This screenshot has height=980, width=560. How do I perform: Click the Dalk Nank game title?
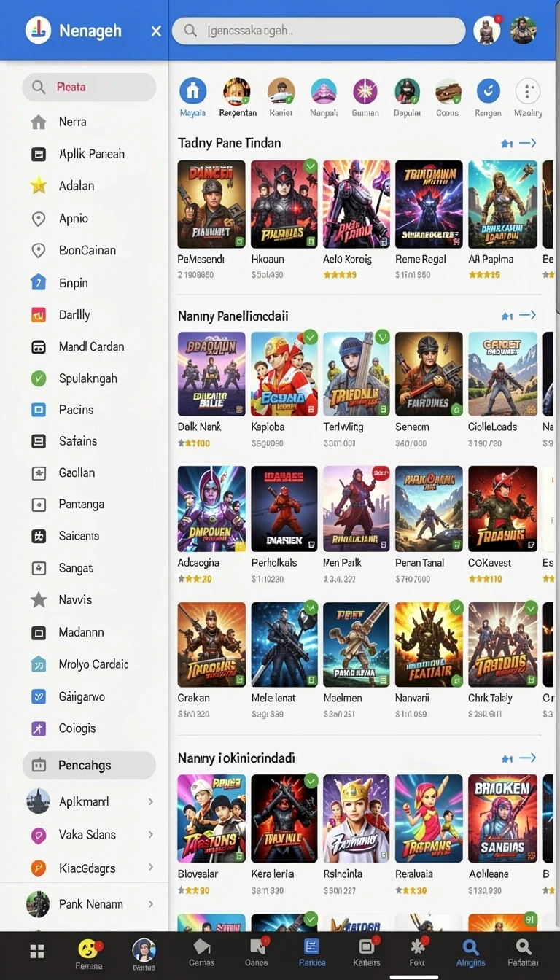point(199,427)
